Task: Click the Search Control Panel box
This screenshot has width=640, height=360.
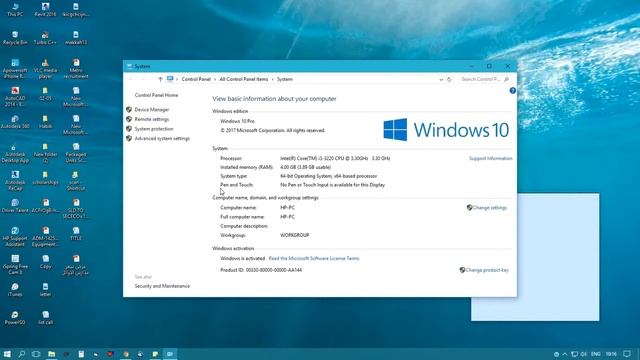Action: pyautogui.click(x=484, y=79)
